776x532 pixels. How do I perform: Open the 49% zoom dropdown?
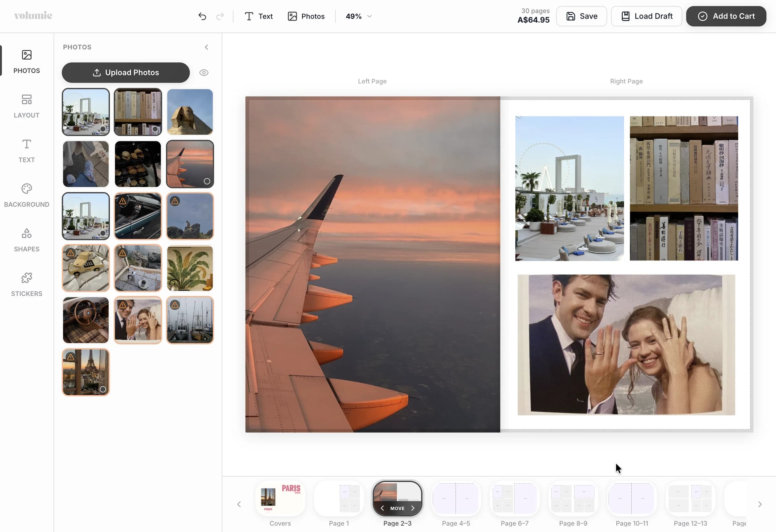(x=359, y=16)
